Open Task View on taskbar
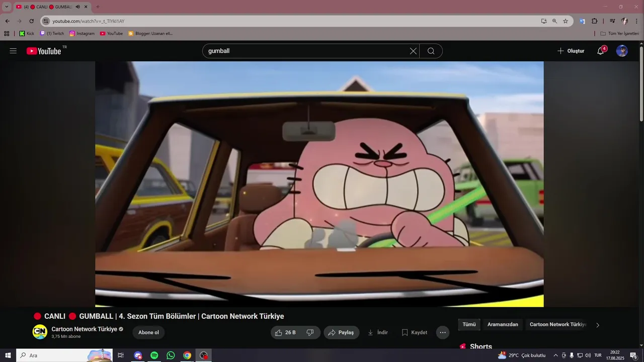Screen dimensions: 644x362 [x=121, y=355]
